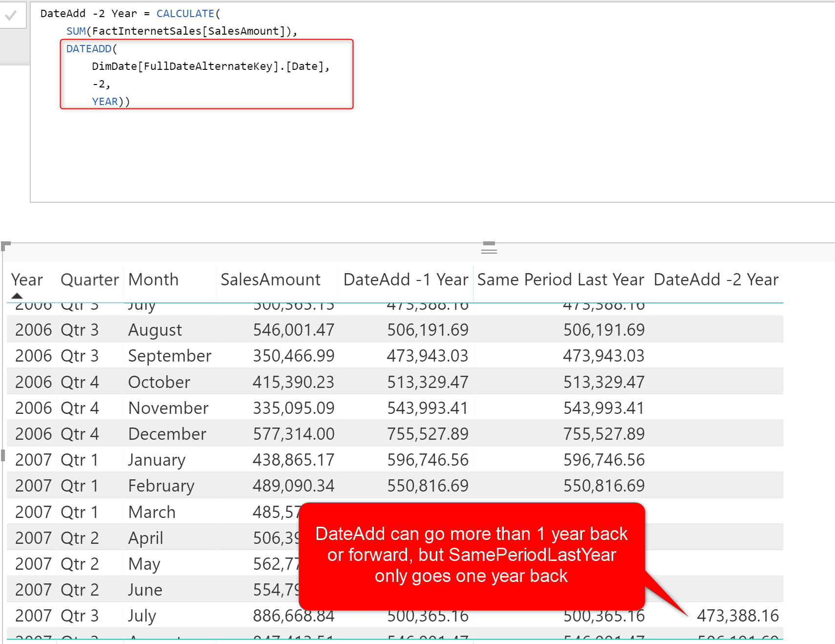Select the 415,390.23 sales amount value
The width and height of the screenshot is (835, 644).
click(x=294, y=382)
